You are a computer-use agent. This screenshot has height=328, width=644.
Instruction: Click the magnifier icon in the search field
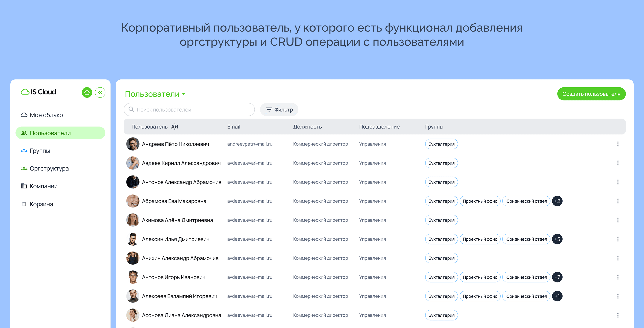click(x=131, y=109)
